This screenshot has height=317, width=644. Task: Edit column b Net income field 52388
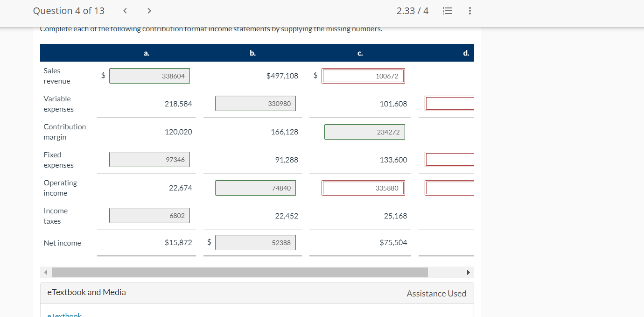click(255, 243)
